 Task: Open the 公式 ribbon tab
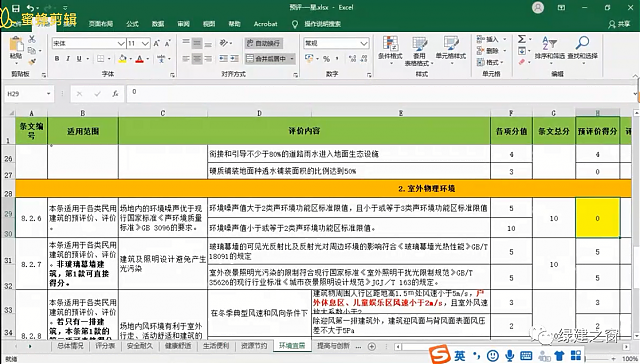pyautogui.click(x=132, y=24)
